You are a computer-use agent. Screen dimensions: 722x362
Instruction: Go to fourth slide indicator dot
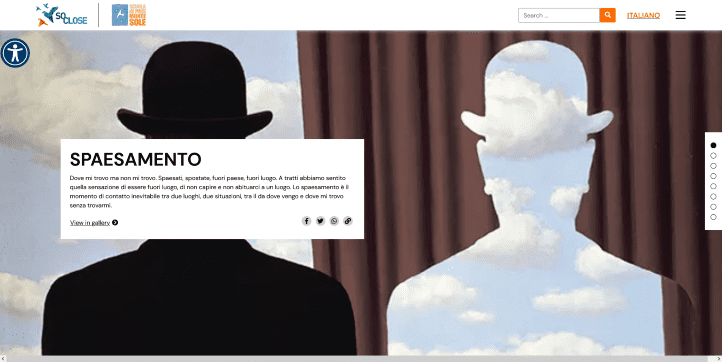pyautogui.click(x=713, y=176)
